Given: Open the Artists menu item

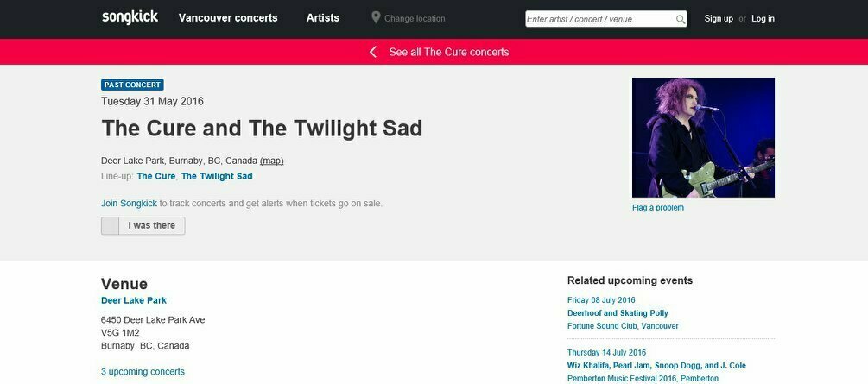Looking at the screenshot, I should pyautogui.click(x=323, y=18).
